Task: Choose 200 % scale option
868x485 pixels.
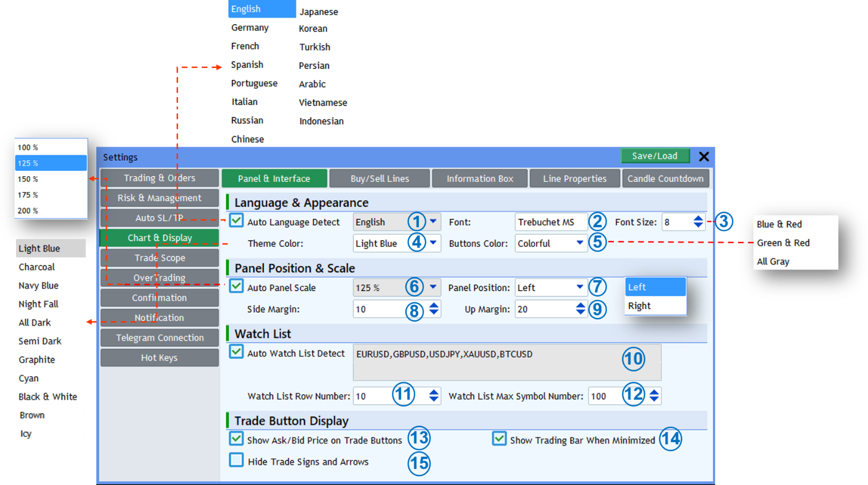Action: coord(51,210)
